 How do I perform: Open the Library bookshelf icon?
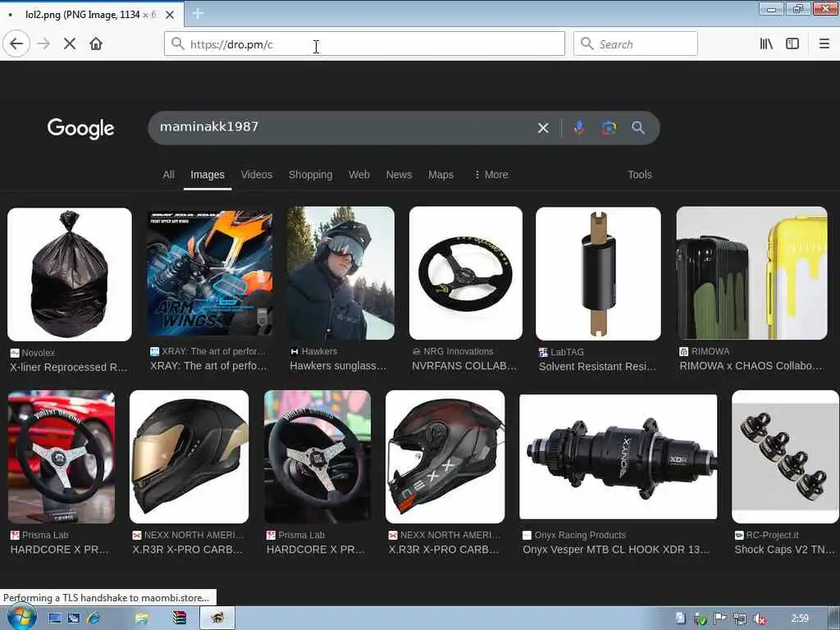coord(766,44)
